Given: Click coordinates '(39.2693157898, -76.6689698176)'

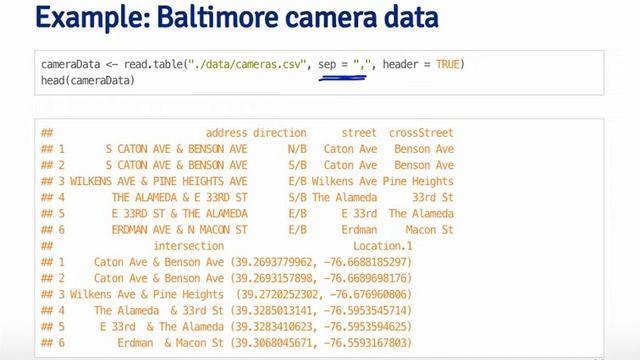Looking at the screenshot, I should (321, 278).
